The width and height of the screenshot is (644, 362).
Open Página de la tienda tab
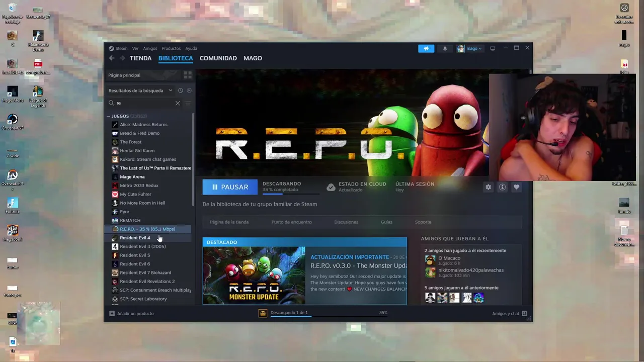click(229, 222)
